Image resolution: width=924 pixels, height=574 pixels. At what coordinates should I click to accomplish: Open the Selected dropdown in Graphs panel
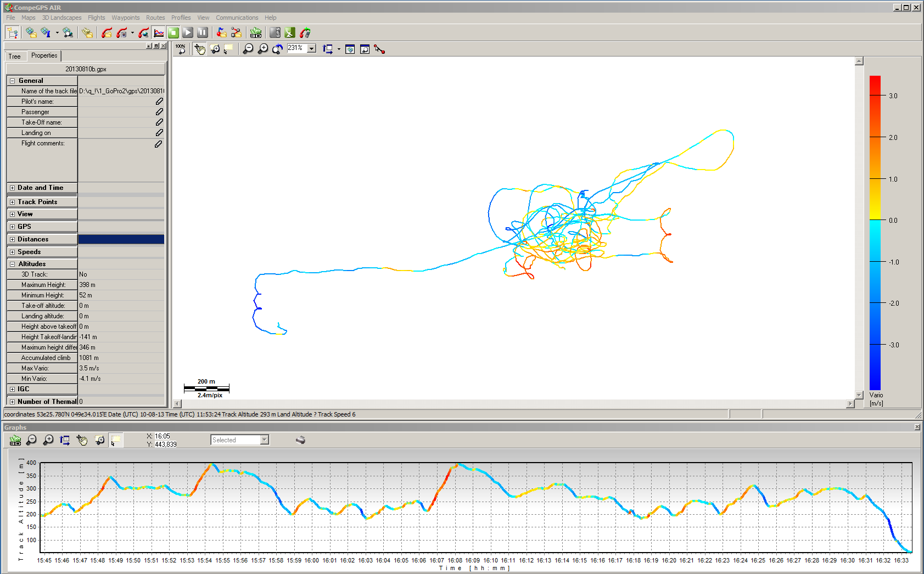pos(265,440)
